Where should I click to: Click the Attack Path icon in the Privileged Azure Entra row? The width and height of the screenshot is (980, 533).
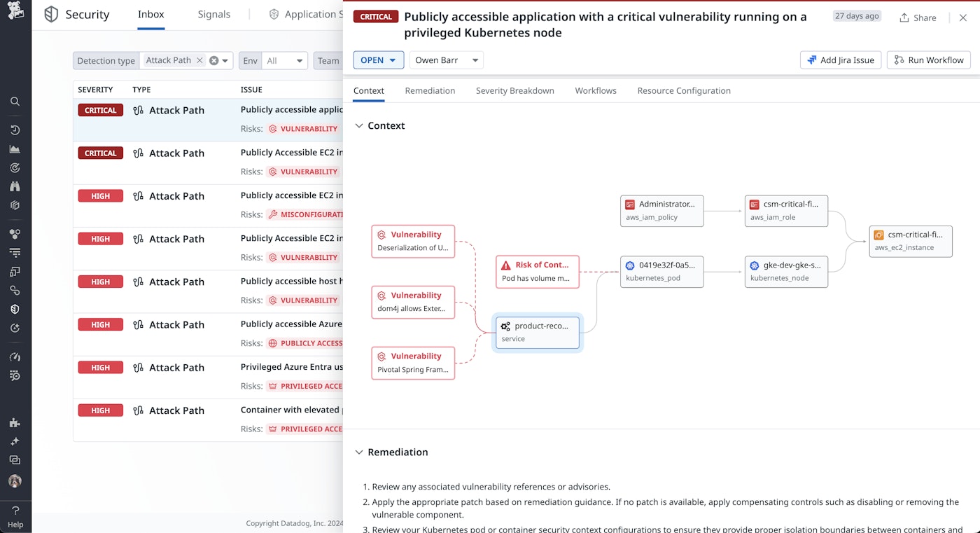point(139,368)
